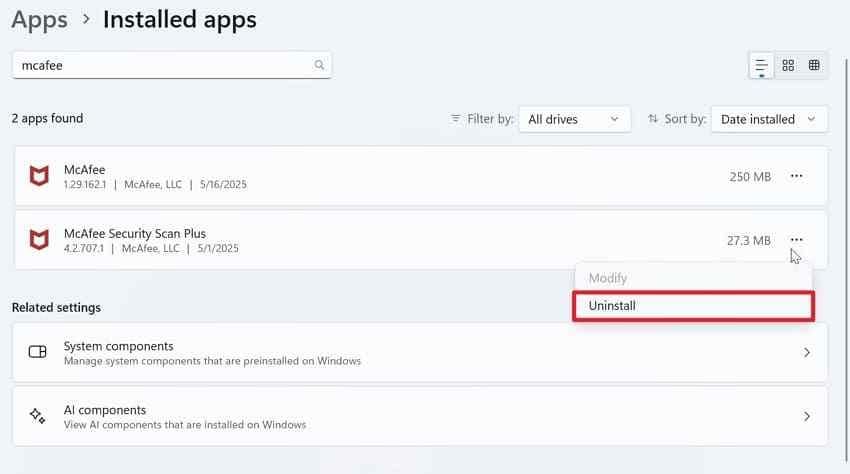Click the 2 apps found label
This screenshot has height=474, width=850.
click(x=48, y=118)
